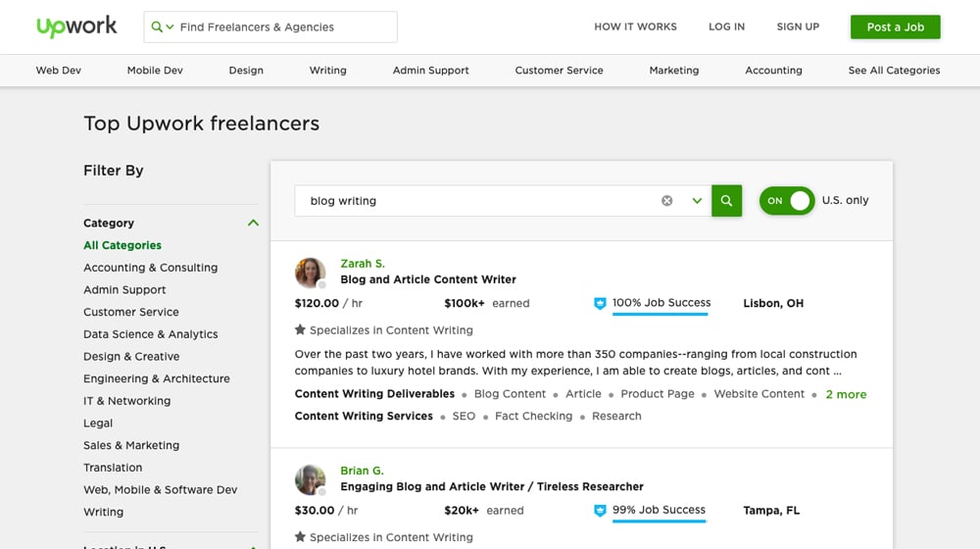Click the Fact Checking service tag
Viewport: 980px width, 549px height.
pyautogui.click(x=533, y=416)
